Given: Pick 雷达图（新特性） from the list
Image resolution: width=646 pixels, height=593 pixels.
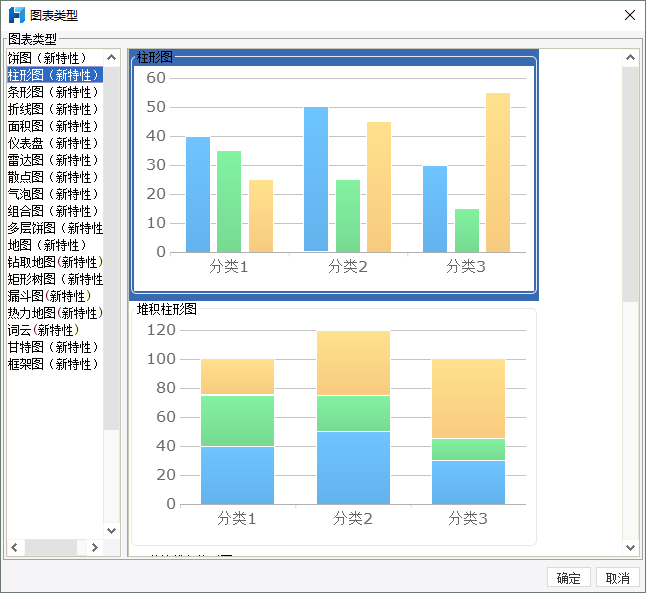Looking at the screenshot, I should [55, 160].
